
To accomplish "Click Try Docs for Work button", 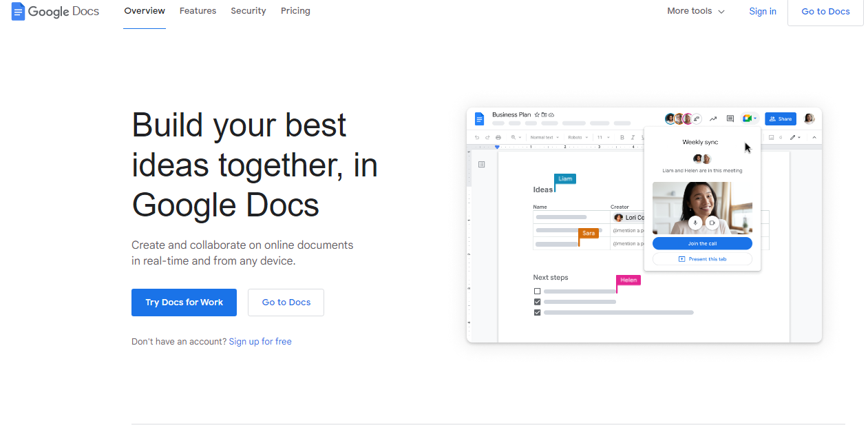I will coord(184,303).
